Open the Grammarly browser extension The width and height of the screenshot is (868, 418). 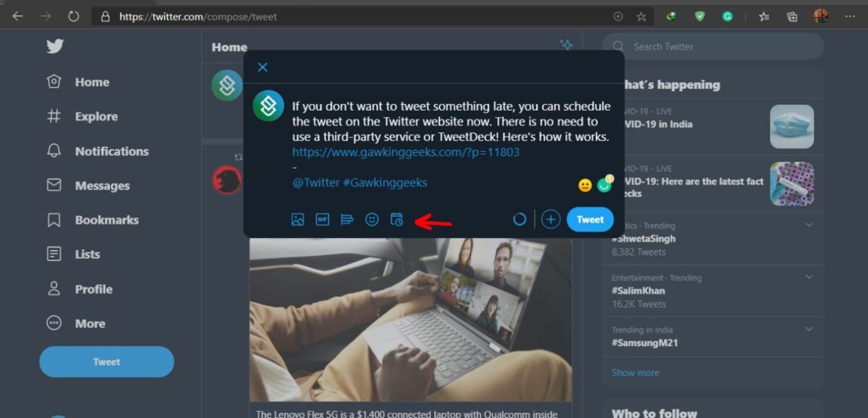coord(728,16)
